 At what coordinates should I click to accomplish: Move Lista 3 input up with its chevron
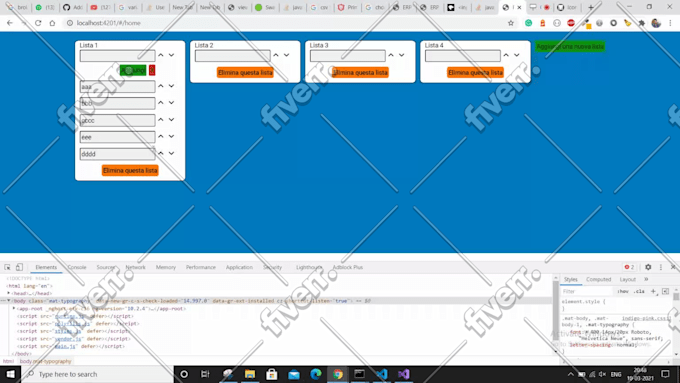coord(391,56)
